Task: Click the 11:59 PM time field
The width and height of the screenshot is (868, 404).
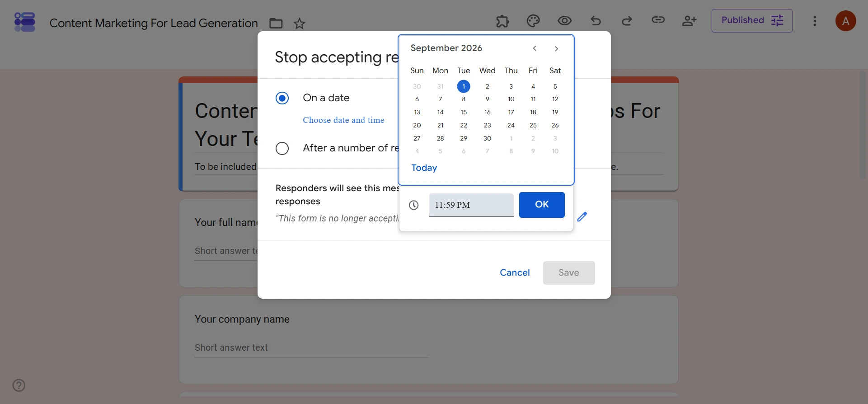Action: (x=471, y=205)
